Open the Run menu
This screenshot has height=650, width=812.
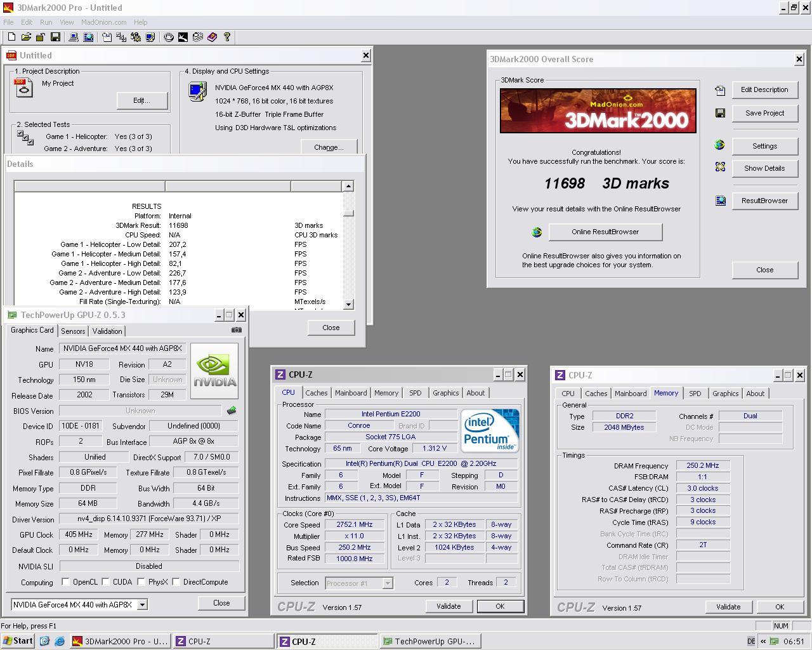(46, 22)
